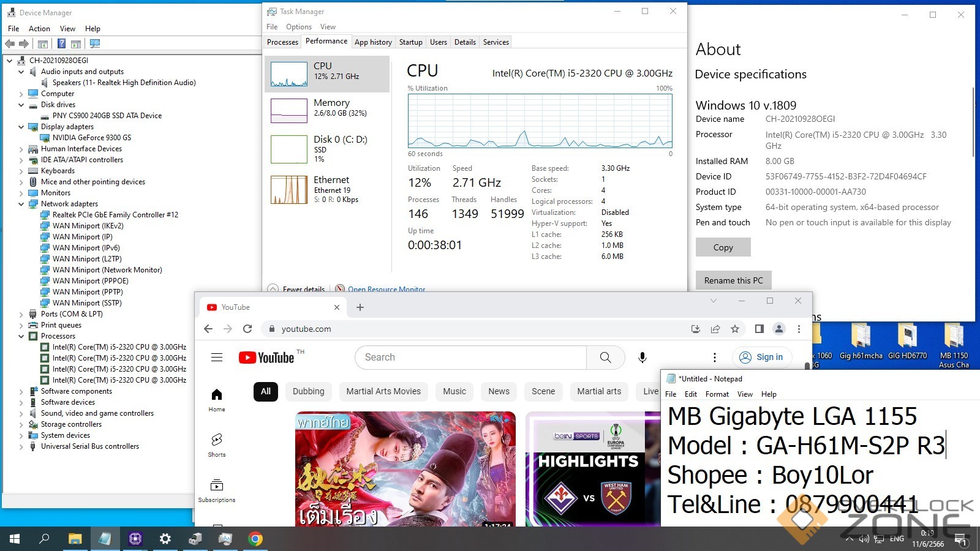
Task: Collapse the Network adapters tree node
Action: (21, 204)
